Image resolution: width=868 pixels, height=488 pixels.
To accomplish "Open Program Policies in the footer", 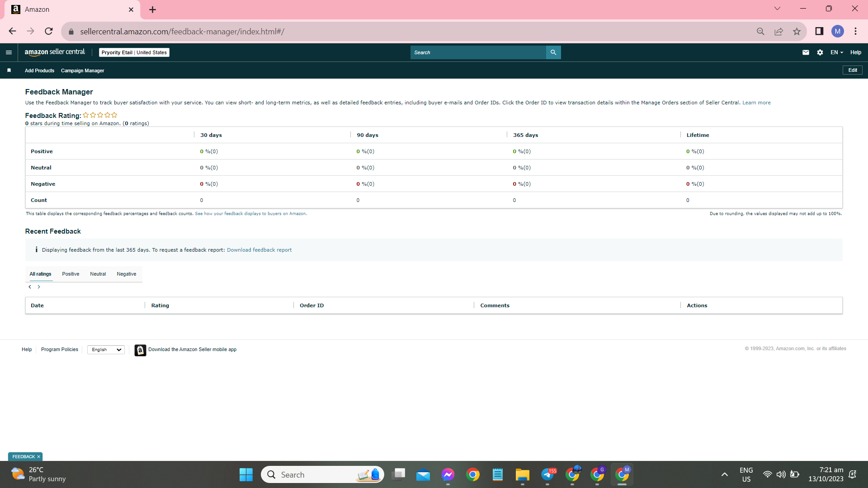I will [x=60, y=350].
